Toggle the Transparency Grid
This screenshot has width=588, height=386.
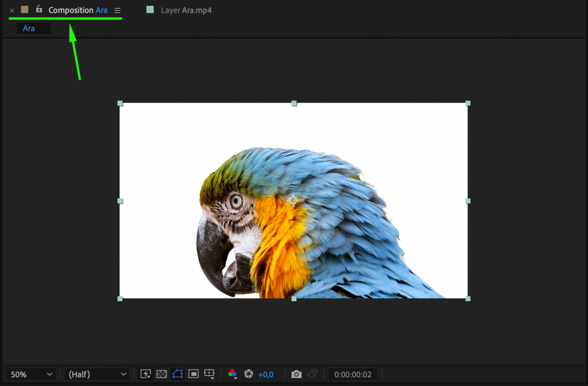point(161,374)
